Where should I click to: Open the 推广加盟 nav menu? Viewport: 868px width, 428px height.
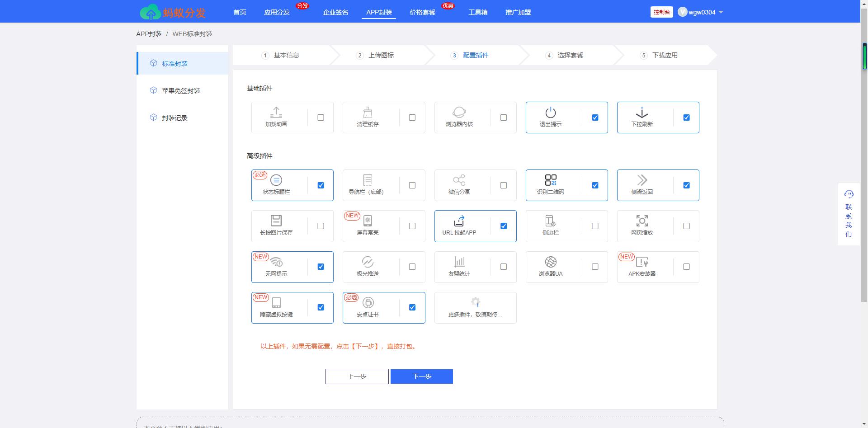(518, 12)
